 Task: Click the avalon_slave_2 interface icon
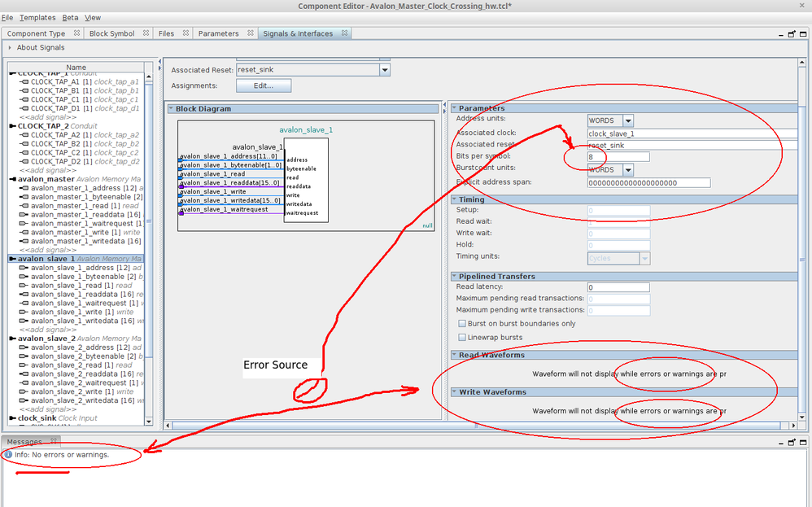click(x=12, y=339)
